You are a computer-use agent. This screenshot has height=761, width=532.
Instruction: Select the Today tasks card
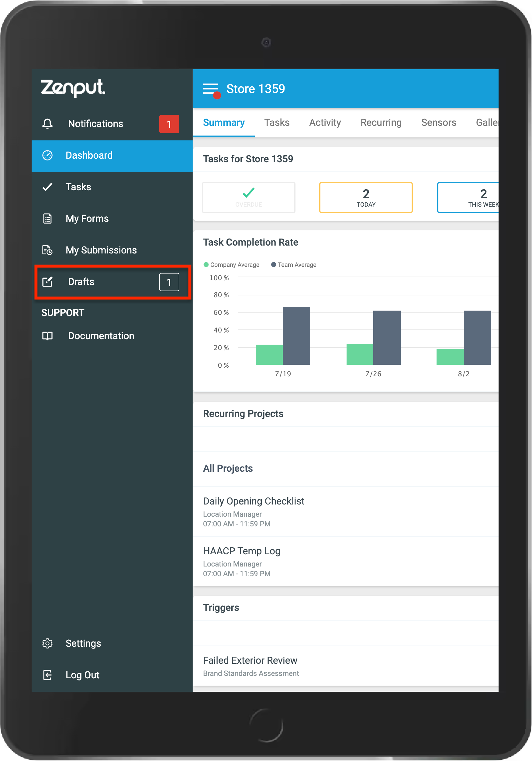click(x=366, y=198)
